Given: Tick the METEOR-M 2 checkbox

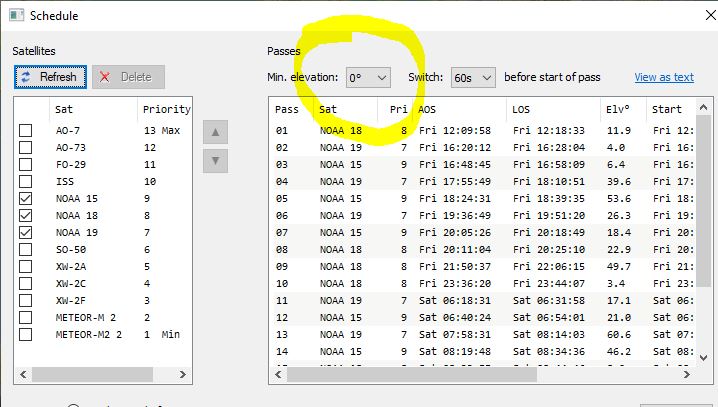Looking at the screenshot, I should (26, 317).
